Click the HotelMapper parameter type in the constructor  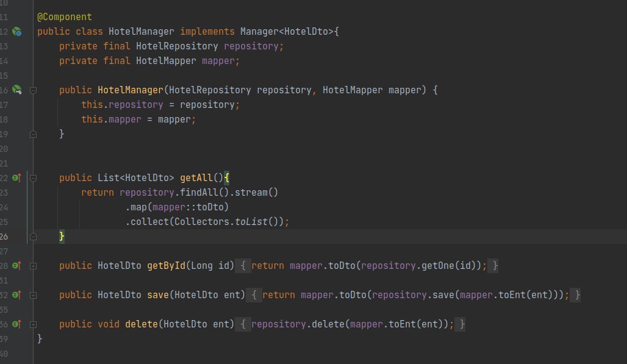tap(353, 90)
